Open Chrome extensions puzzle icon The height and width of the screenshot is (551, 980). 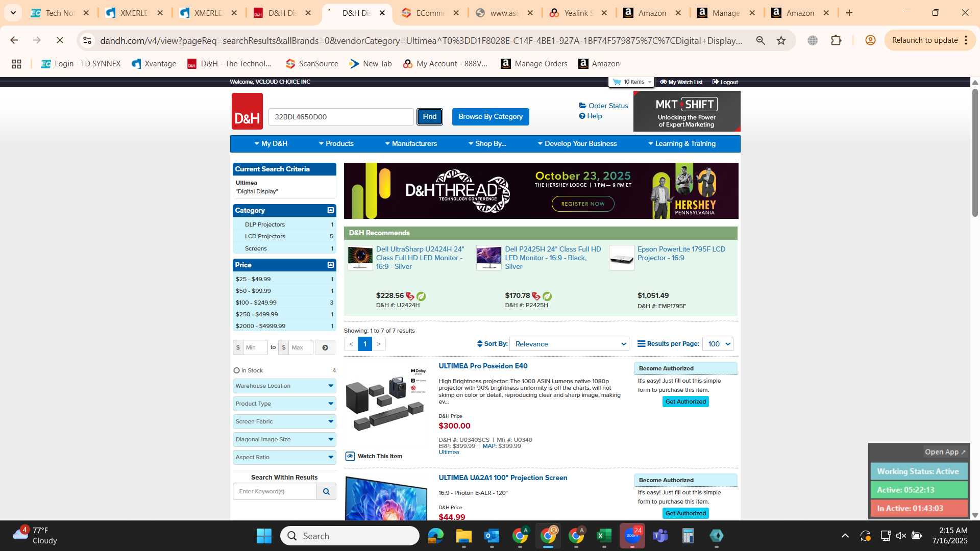point(836,40)
